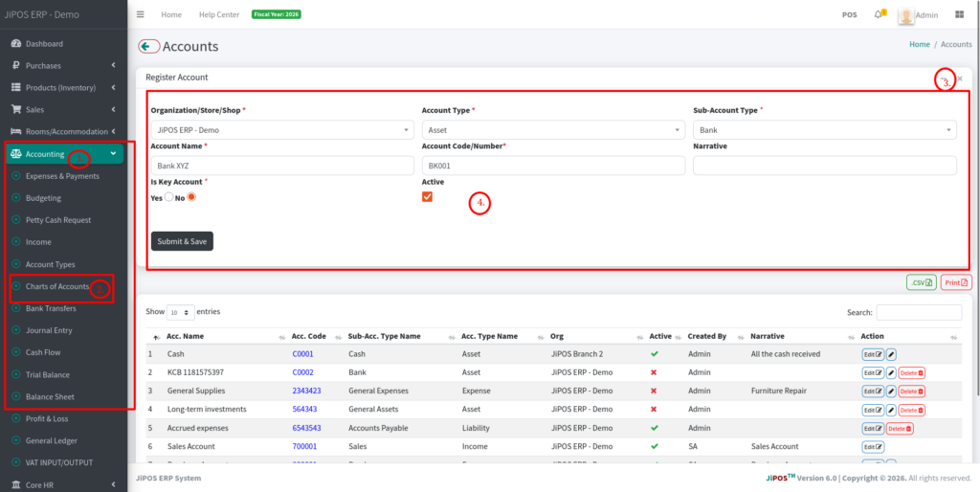Open Sub-Account Type dropdown showing Bank
Image resolution: width=980 pixels, height=492 pixels.
(824, 130)
